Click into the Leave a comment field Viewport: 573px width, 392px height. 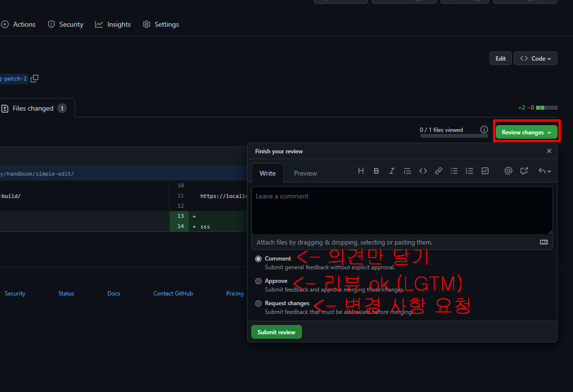402,211
